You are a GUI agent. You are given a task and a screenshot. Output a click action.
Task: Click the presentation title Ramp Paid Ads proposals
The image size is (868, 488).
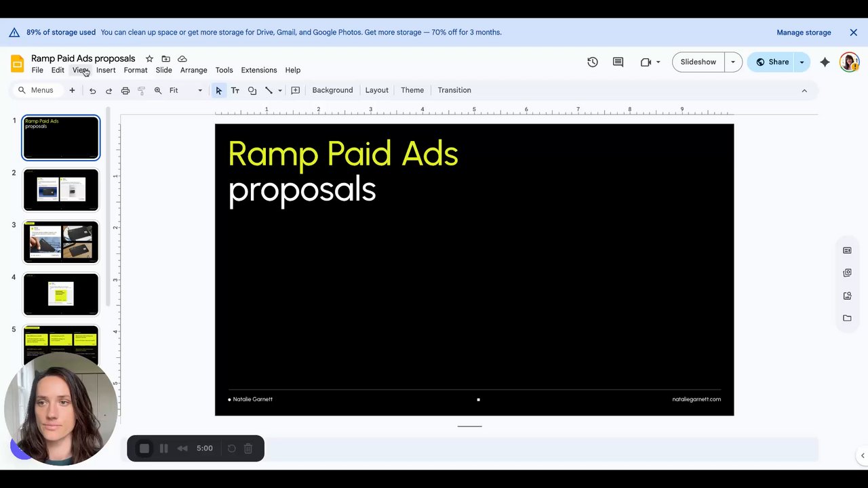[x=83, y=58]
